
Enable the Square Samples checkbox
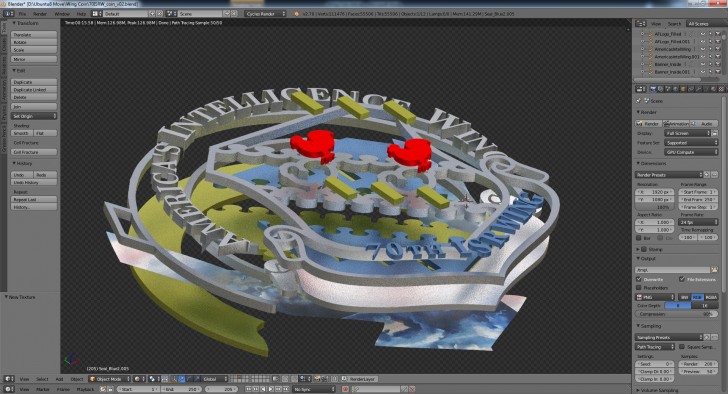coord(682,347)
